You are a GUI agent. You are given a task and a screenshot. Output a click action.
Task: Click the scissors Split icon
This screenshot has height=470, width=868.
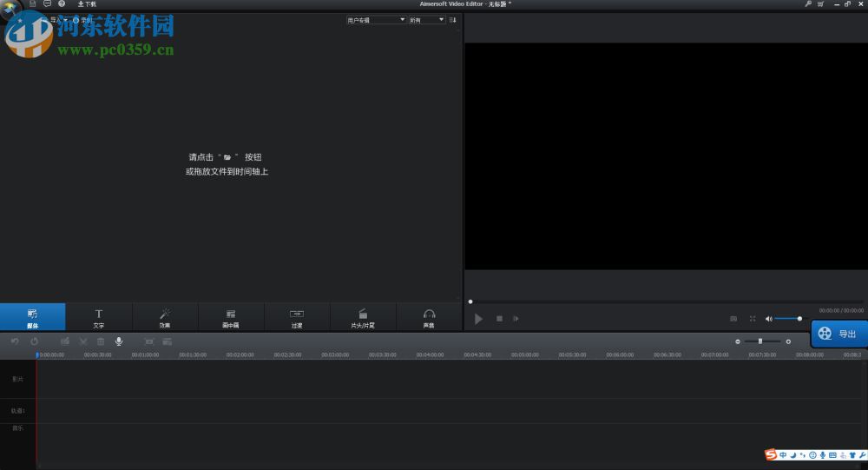tap(83, 341)
